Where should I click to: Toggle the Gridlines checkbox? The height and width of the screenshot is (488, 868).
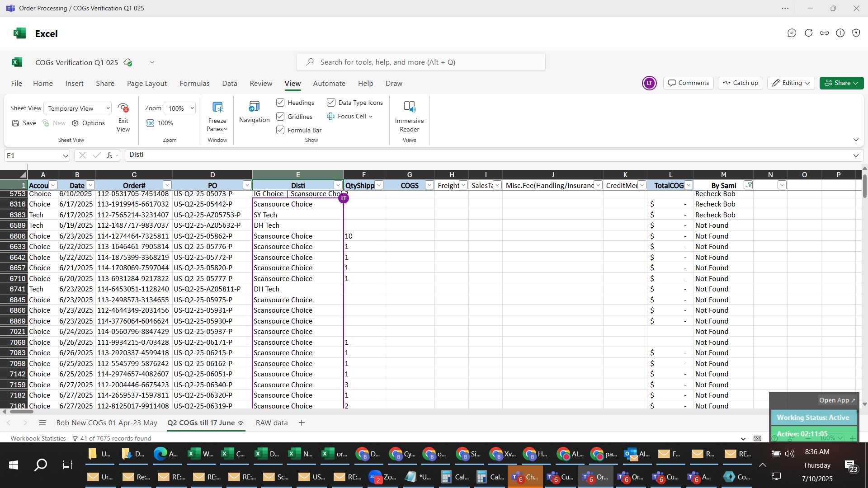coord(280,117)
